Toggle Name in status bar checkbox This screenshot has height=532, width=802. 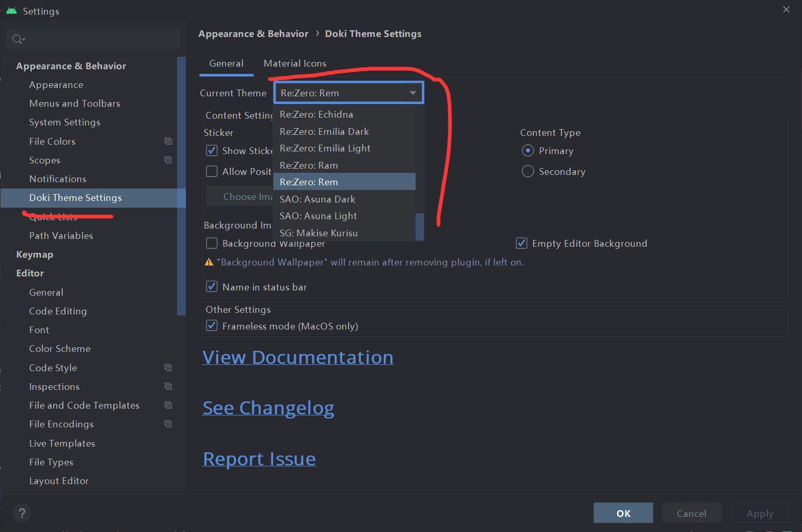(x=212, y=286)
